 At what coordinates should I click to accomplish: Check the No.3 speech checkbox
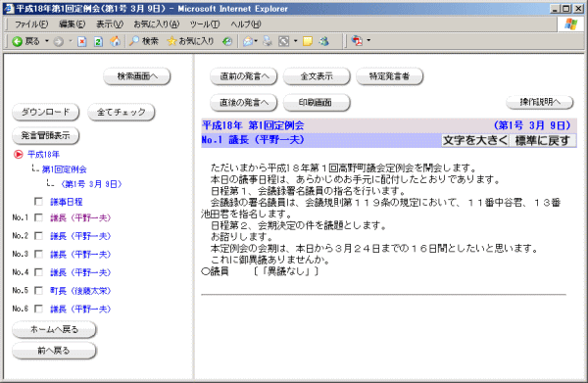click(38, 254)
